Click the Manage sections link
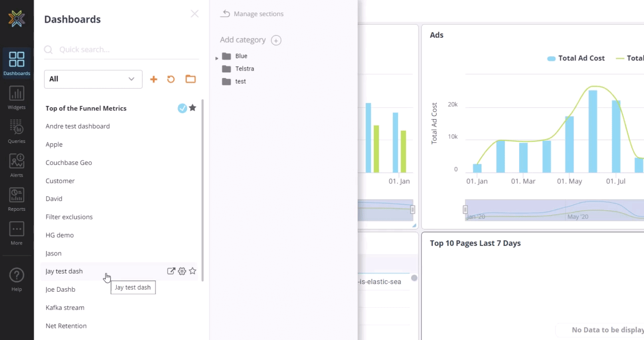The image size is (644, 340). coord(252,14)
